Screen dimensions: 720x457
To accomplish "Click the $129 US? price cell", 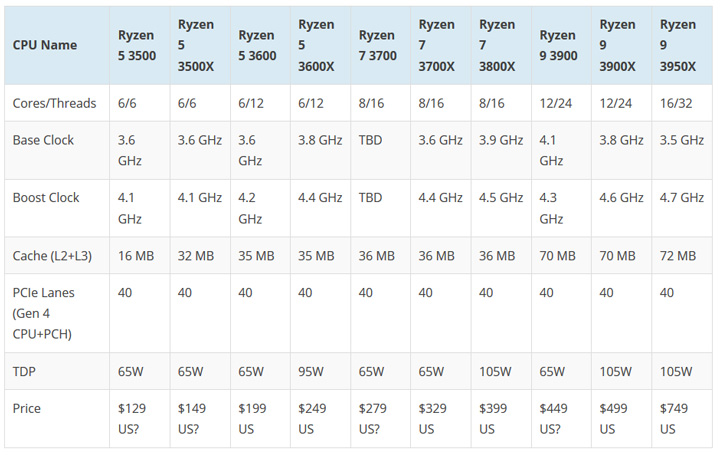I will click(140, 418).
